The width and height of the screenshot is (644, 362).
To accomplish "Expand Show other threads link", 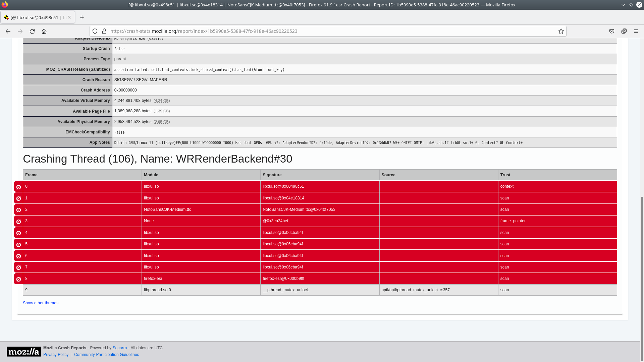I will (x=41, y=303).
